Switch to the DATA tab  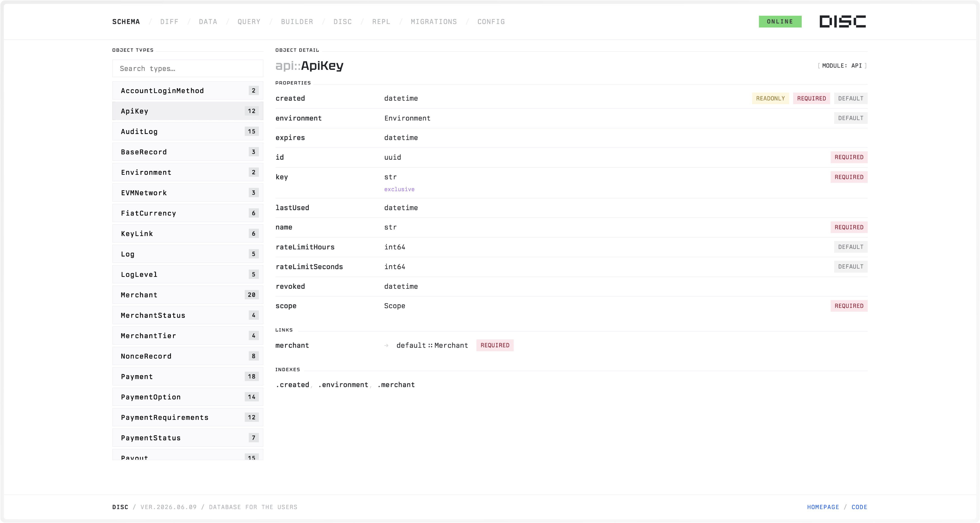208,22
